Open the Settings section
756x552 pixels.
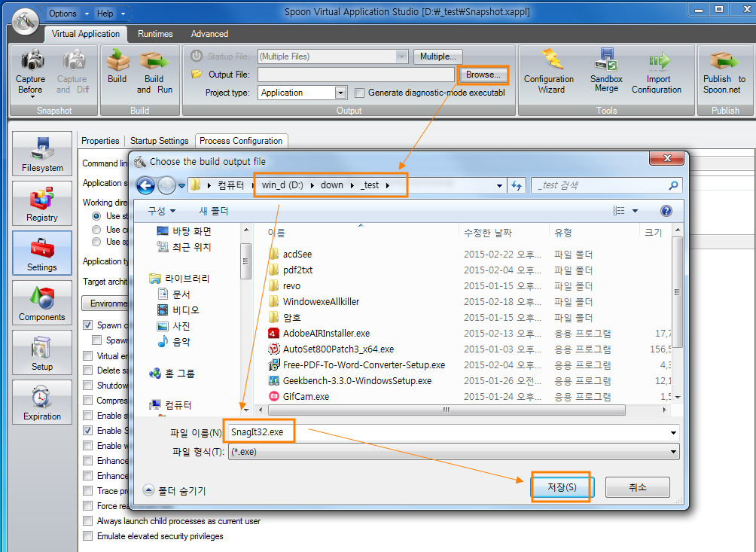point(42,253)
